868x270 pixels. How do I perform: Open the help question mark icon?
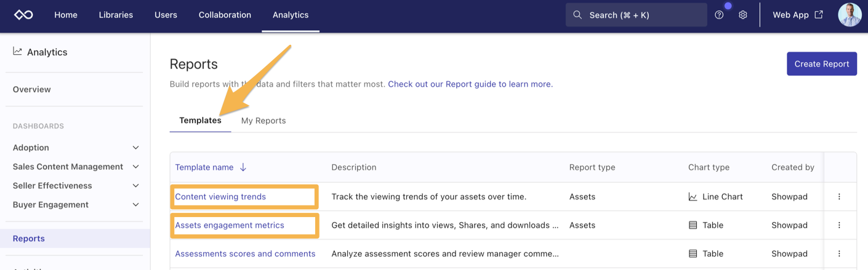pyautogui.click(x=719, y=15)
